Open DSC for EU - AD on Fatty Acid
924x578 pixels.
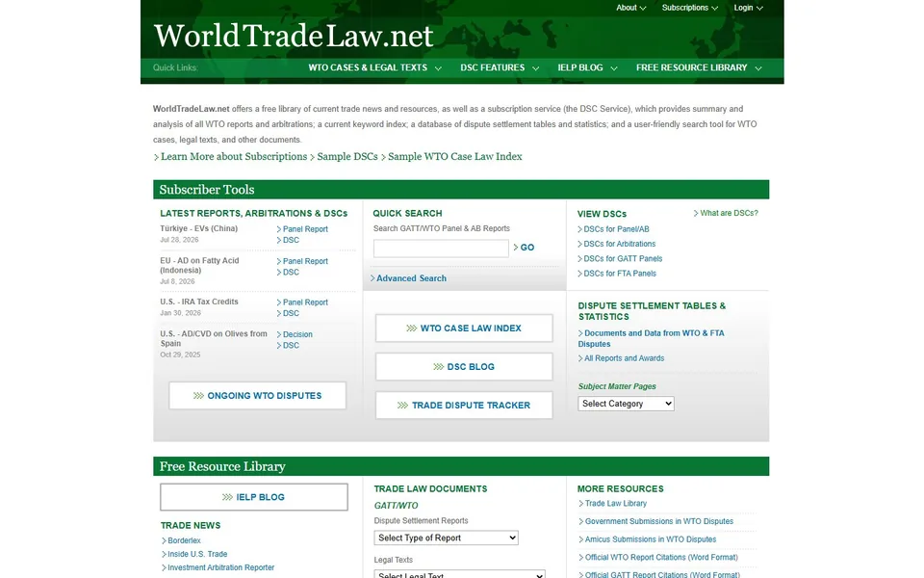click(x=288, y=273)
